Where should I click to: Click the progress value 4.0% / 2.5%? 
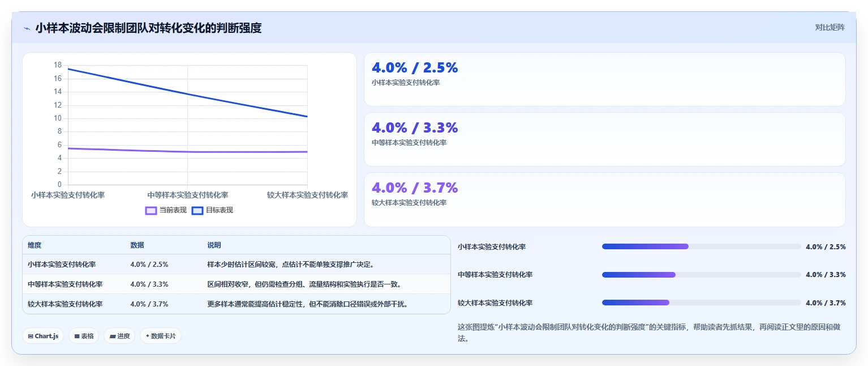[x=826, y=247]
